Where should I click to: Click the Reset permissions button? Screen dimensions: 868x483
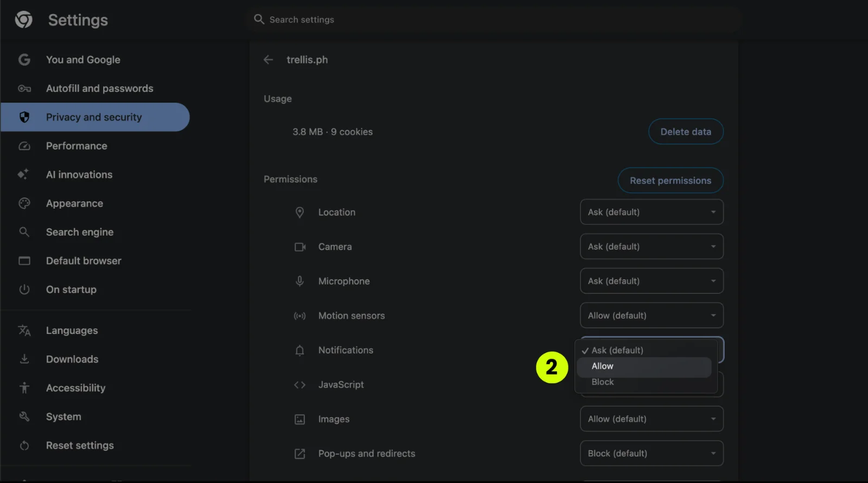pos(671,181)
